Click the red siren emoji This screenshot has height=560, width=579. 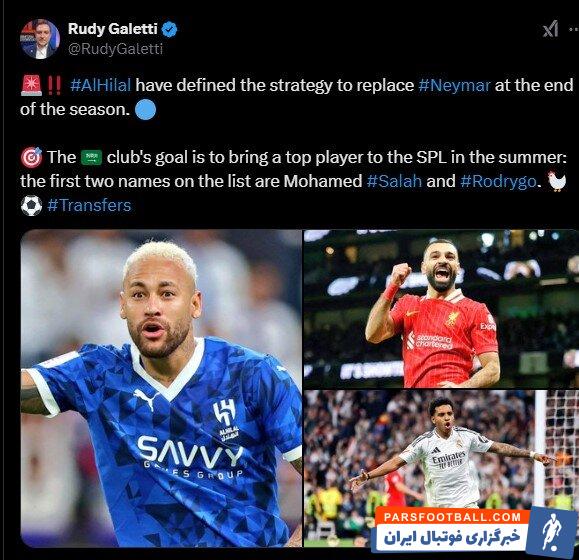tap(31, 85)
